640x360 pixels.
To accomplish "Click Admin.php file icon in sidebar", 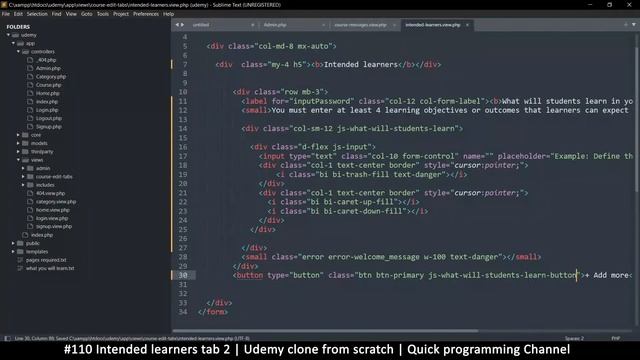I will pos(30,68).
